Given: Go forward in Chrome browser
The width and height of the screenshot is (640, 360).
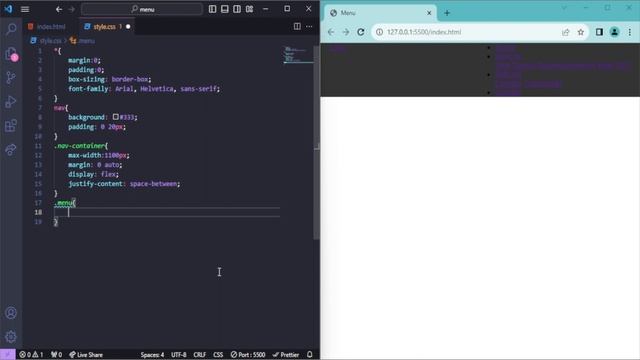Looking at the screenshot, I should 346,32.
